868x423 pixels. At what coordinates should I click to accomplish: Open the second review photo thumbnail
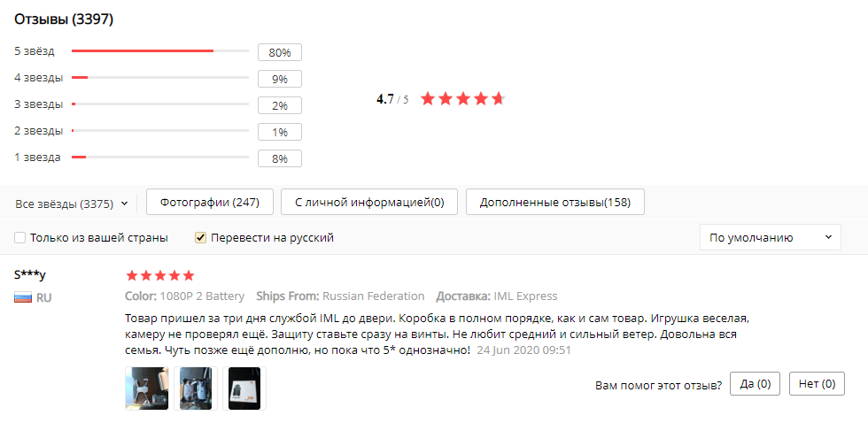pyautogui.click(x=196, y=388)
